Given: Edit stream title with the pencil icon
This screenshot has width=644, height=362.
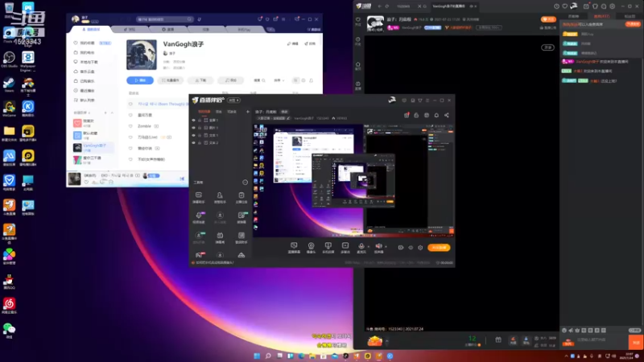Looking at the screenshot, I should click(288, 118).
